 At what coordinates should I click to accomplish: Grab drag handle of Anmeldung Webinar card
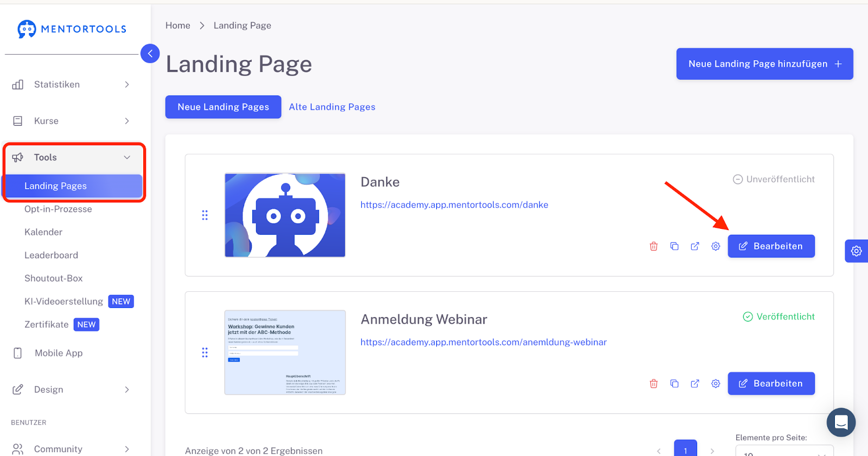(205, 353)
